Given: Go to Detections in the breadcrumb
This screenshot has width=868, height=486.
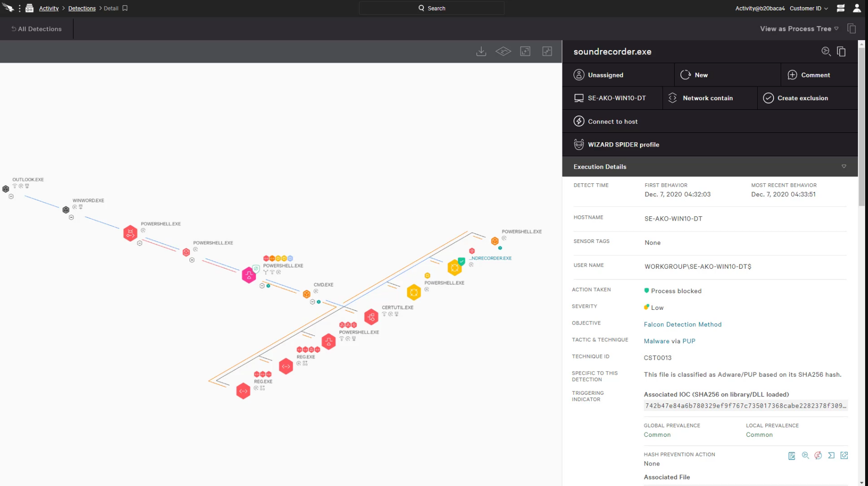Looking at the screenshot, I should 82,8.
